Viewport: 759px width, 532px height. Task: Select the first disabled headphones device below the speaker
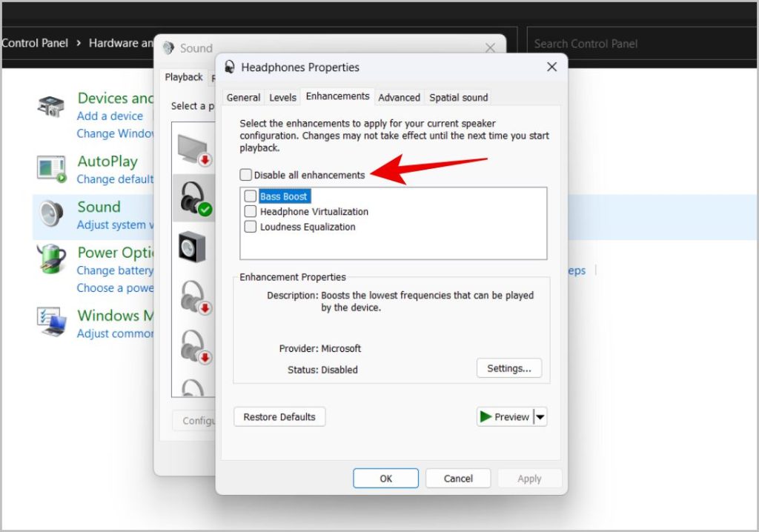[196, 297]
